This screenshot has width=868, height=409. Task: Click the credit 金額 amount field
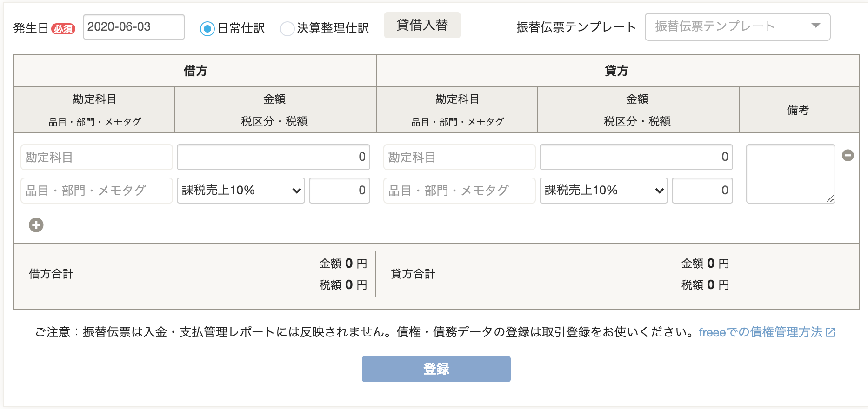636,157
